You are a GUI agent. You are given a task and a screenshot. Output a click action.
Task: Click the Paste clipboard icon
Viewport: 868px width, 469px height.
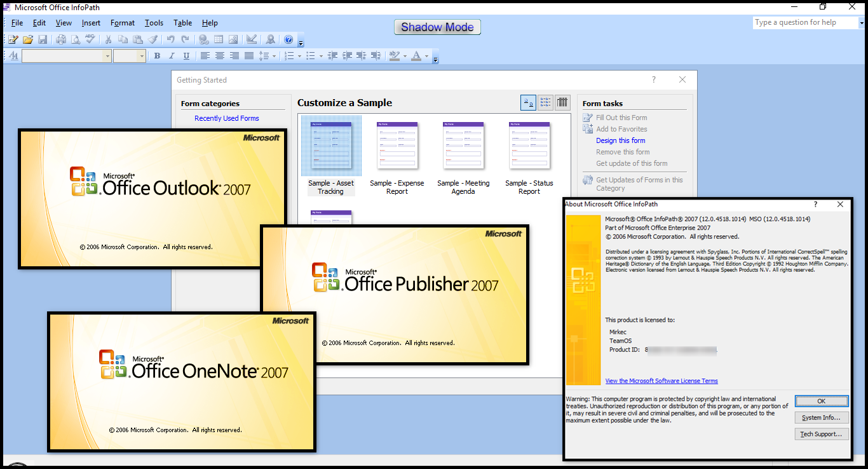click(138, 39)
